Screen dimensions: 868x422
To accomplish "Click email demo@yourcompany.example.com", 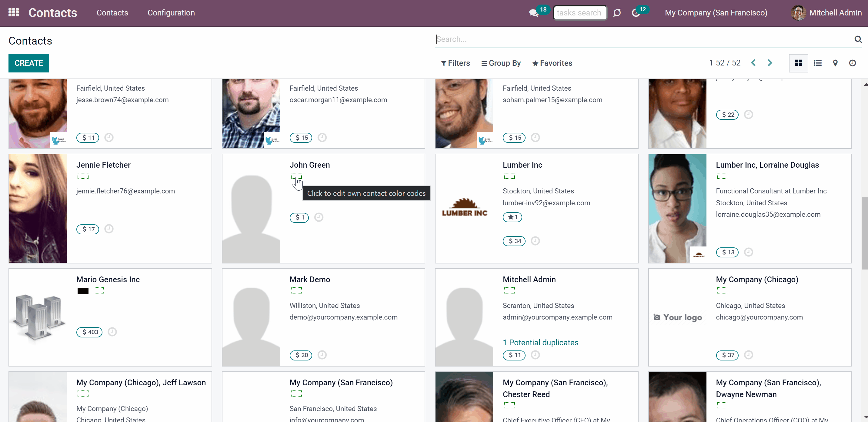I will point(343,317).
